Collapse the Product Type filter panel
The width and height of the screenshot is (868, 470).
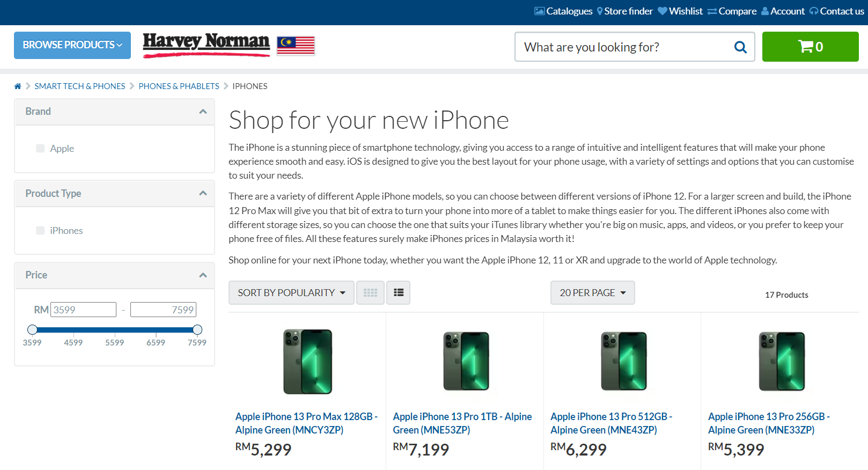point(203,193)
